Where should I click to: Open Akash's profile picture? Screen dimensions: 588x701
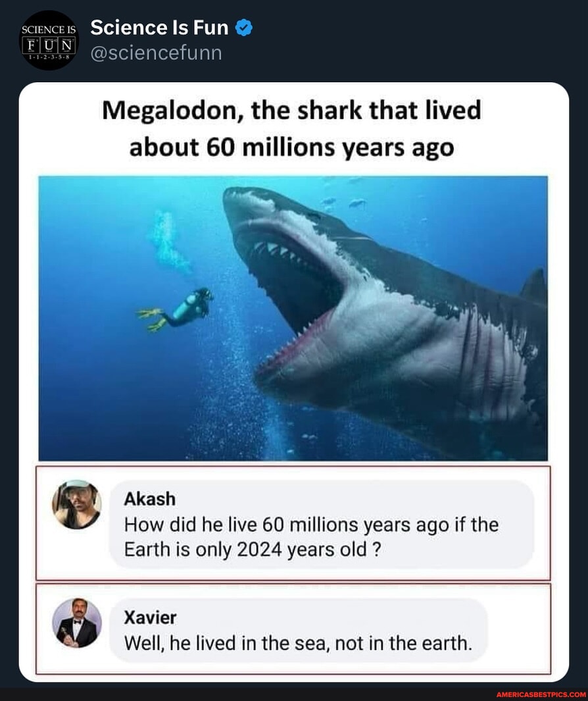[78, 504]
